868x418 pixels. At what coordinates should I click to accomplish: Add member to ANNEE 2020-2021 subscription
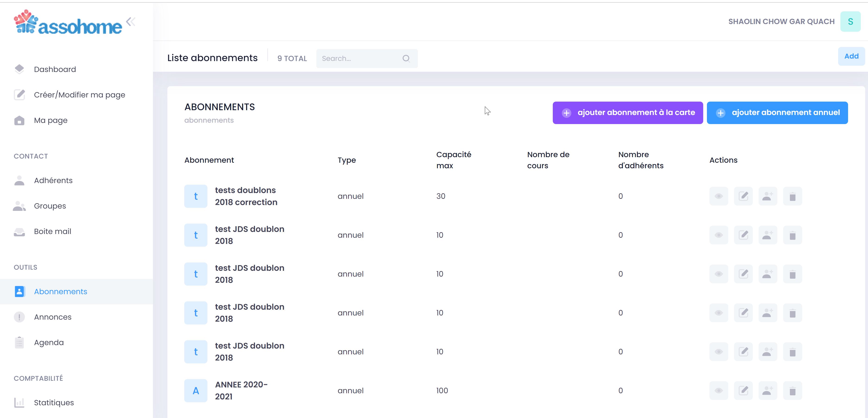(x=768, y=390)
